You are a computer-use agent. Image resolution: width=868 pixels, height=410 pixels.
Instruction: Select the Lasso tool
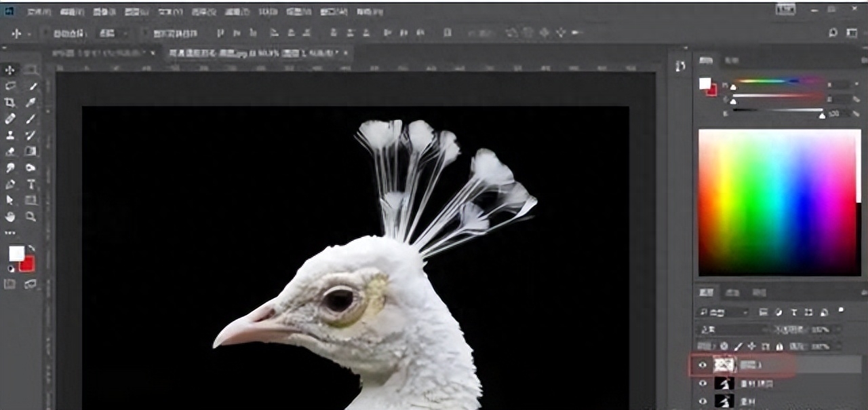pos(10,86)
